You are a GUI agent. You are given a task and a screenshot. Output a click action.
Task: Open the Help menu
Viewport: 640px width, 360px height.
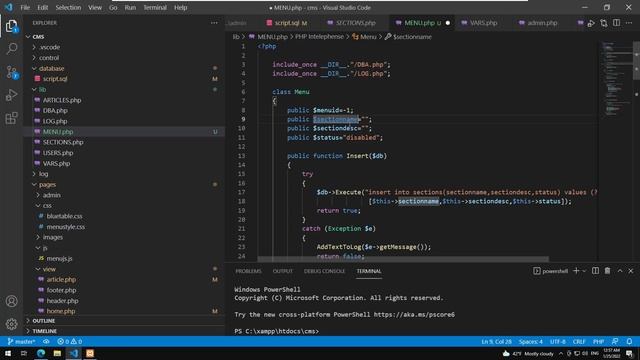(180, 7)
